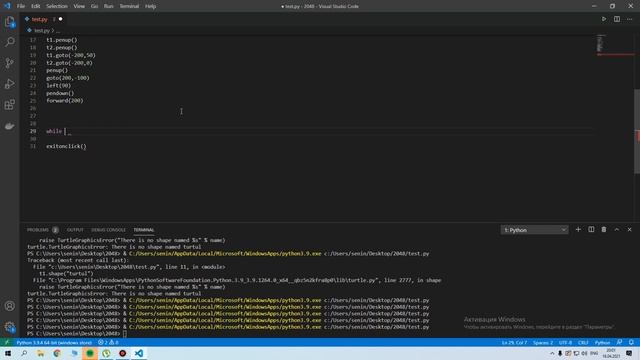Viewport: 640px width, 360px height.
Task: Open the Docker view in activity bar
Action: (10, 126)
